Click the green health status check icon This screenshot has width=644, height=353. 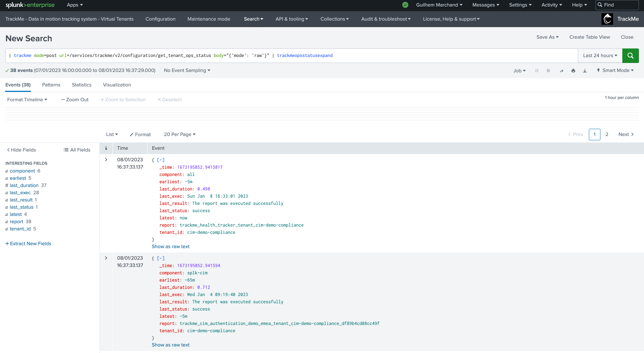405,5
